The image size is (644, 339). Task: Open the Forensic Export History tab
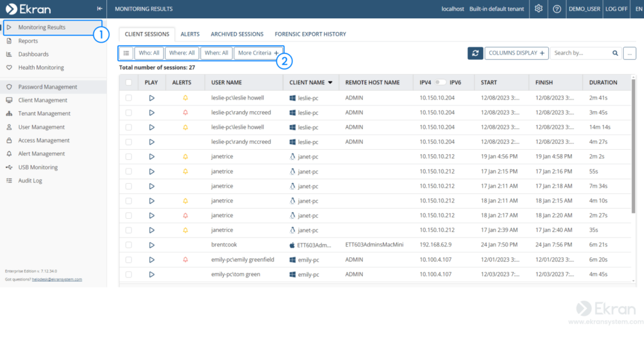(x=311, y=34)
